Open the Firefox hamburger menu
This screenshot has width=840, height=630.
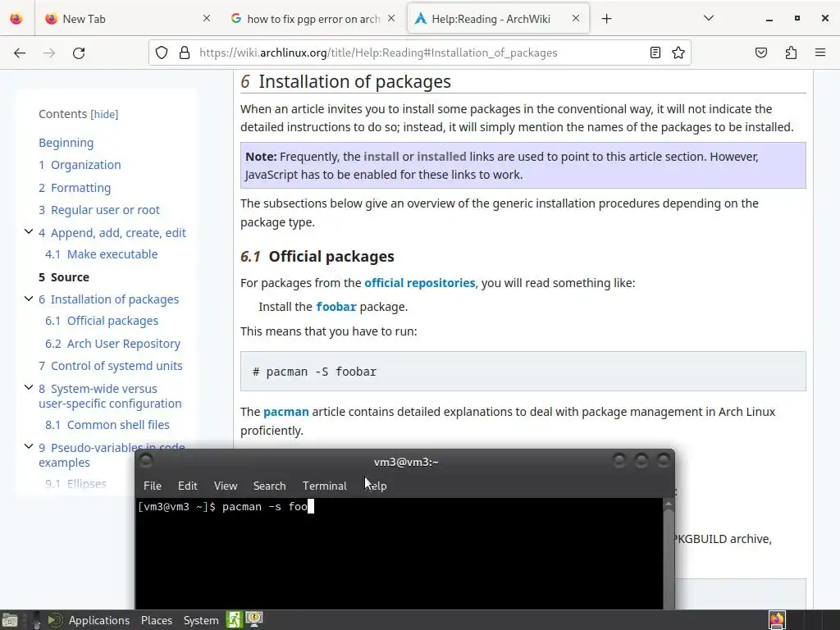(820, 52)
